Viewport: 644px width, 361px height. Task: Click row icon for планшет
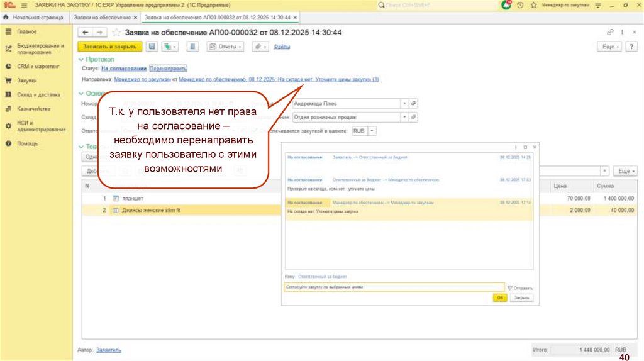tap(116, 198)
